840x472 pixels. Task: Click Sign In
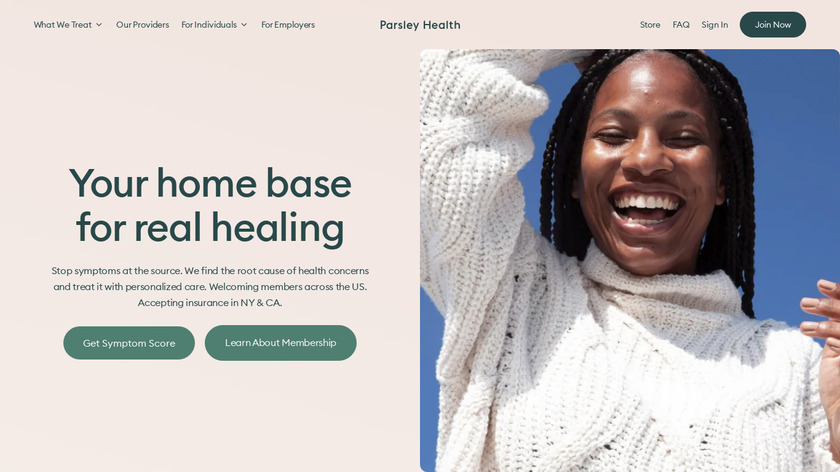pos(715,25)
